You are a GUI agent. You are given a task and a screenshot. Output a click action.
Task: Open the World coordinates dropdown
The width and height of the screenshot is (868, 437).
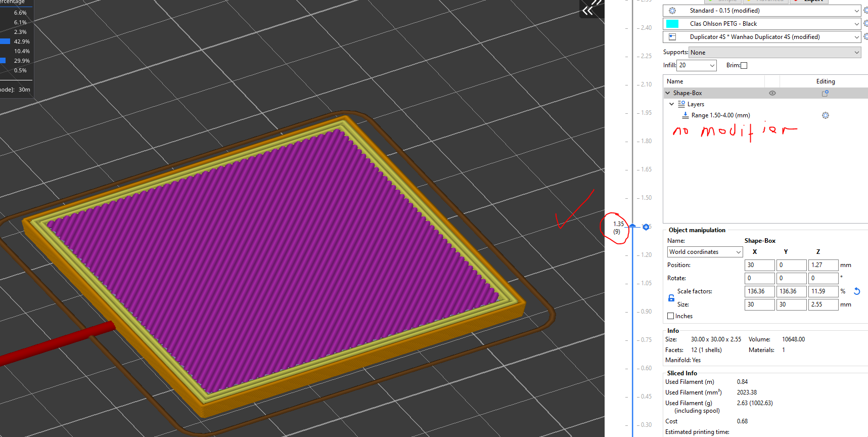click(705, 252)
